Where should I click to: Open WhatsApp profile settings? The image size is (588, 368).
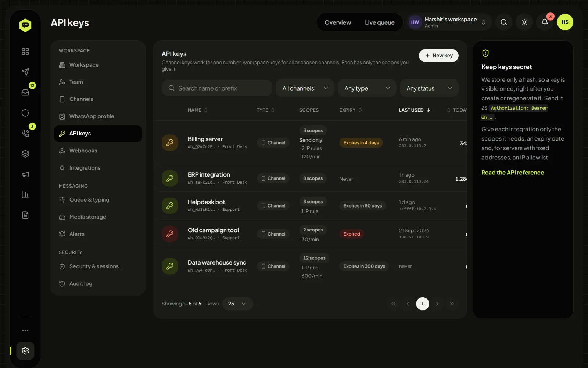click(x=98, y=116)
